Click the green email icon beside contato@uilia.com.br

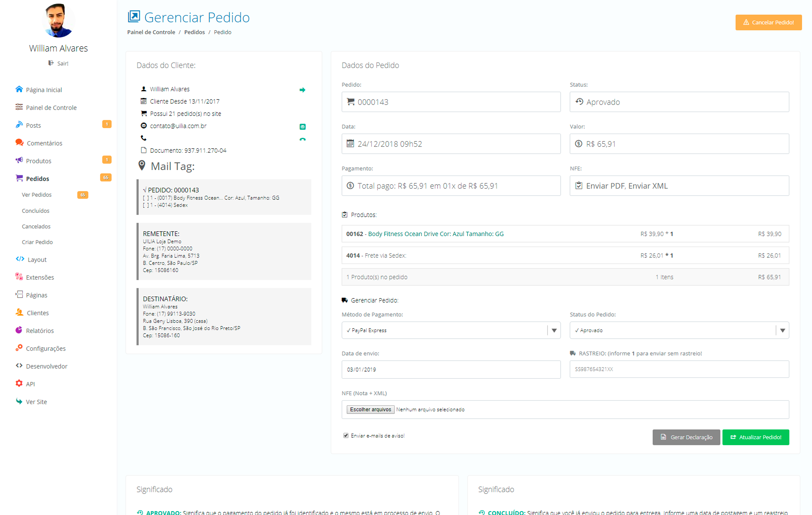point(303,127)
